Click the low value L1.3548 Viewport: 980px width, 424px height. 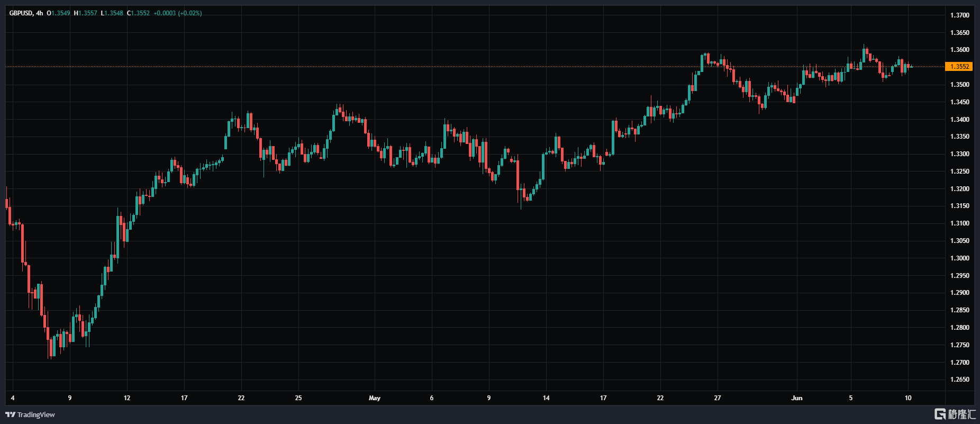pyautogui.click(x=112, y=13)
